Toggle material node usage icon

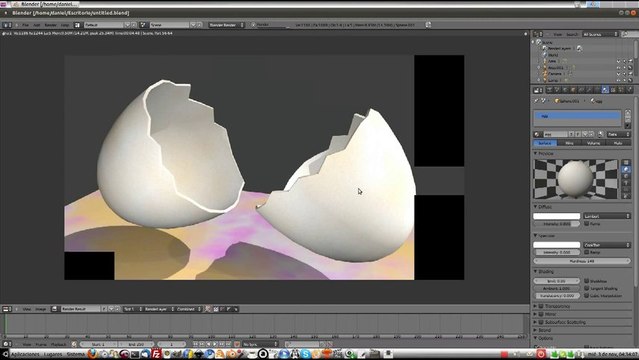pyautogui.click(x=601, y=134)
